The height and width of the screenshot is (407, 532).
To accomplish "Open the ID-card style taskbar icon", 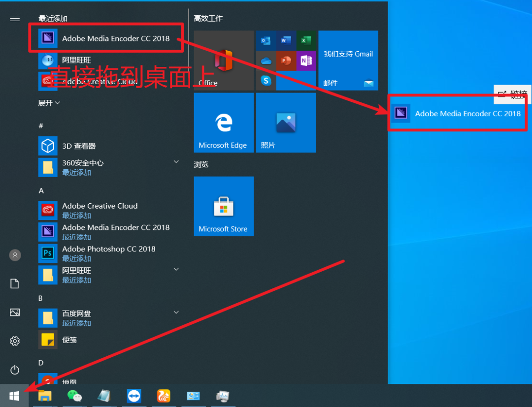I will tap(193, 396).
